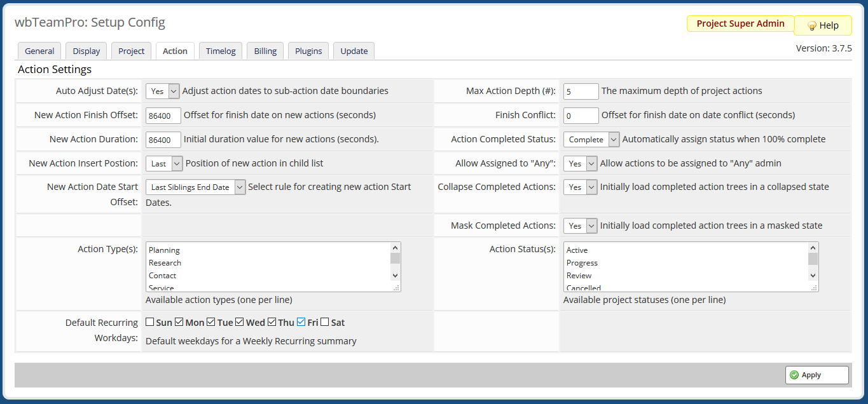Viewport: 868px width, 404px height.
Task: Click the Active line in action statuses
Action: pyautogui.click(x=577, y=250)
